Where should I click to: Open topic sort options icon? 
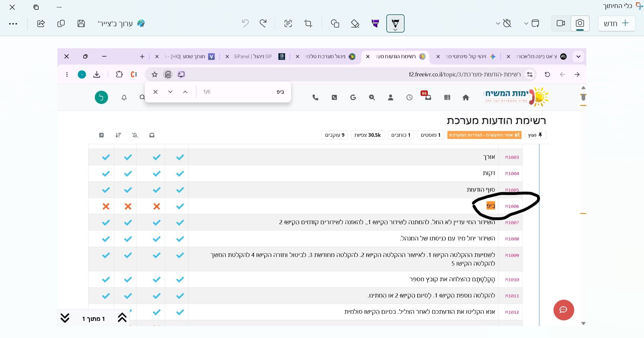(x=118, y=135)
